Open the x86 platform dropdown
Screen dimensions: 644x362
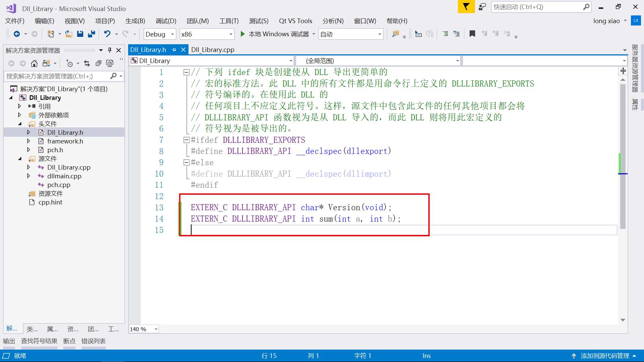[231, 34]
